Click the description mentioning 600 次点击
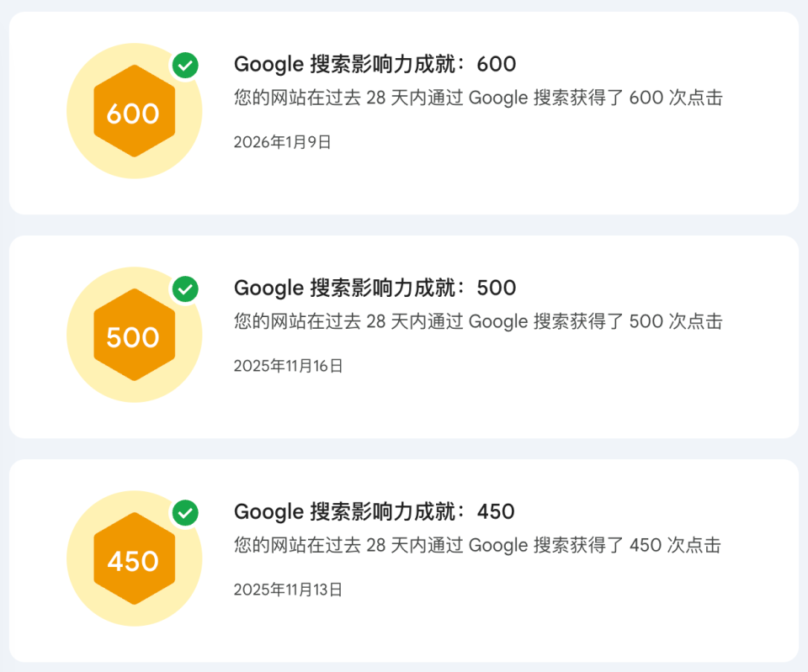Screen dimensions: 808x672 click(x=478, y=98)
